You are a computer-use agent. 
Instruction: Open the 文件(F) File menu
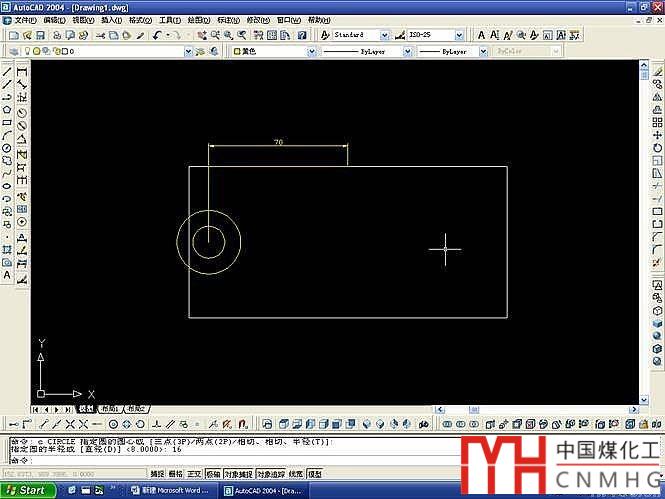25,20
